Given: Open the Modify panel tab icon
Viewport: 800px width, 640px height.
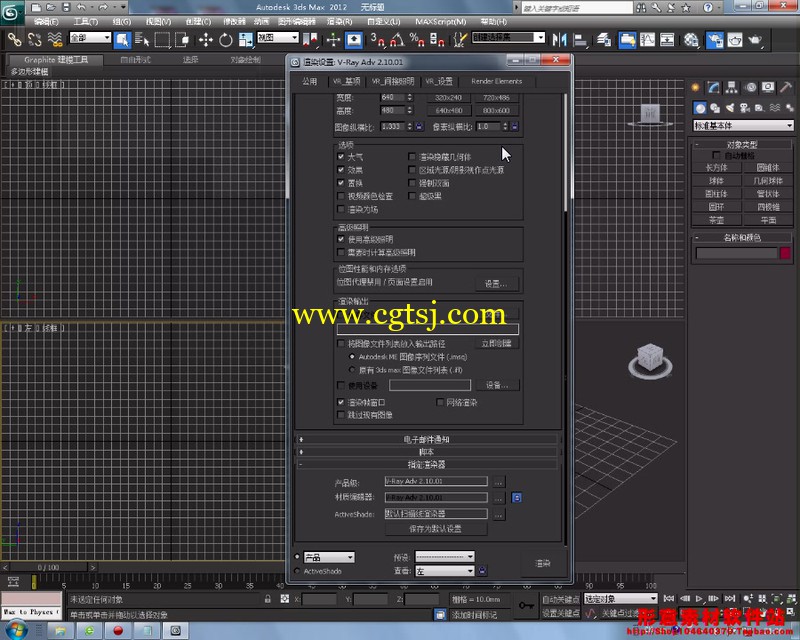Looking at the screenshot, I should pos(713,87).
